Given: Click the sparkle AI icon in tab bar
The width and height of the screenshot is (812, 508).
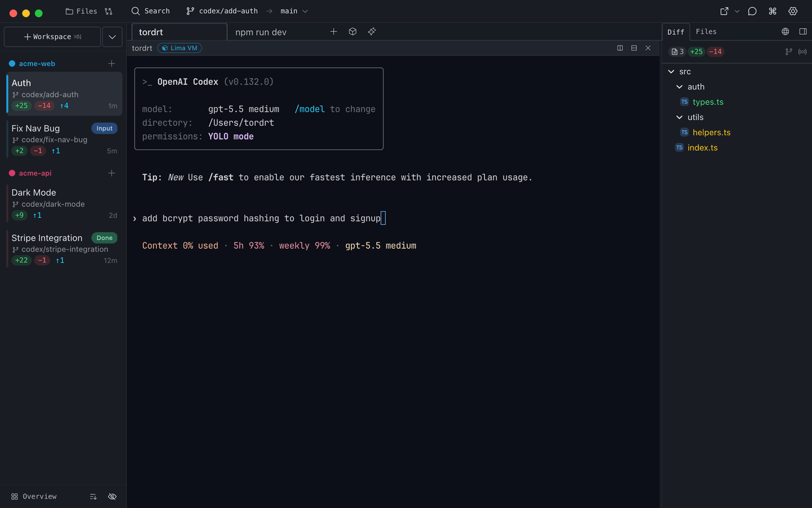Looking at the screenshot, I should click(372, 31).
